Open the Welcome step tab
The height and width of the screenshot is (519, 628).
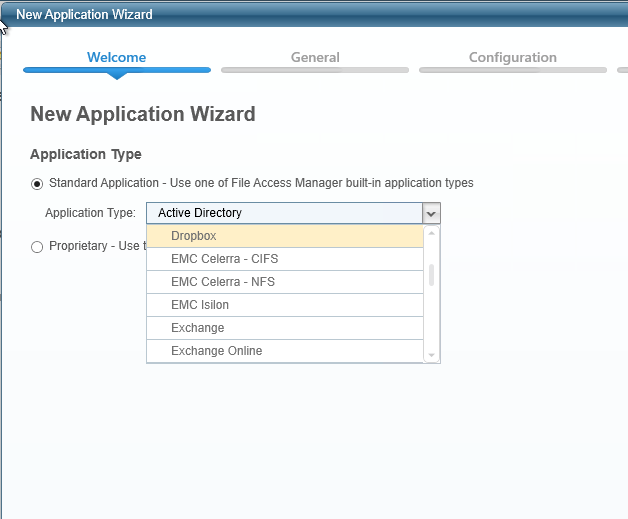[x=116, y=57]
